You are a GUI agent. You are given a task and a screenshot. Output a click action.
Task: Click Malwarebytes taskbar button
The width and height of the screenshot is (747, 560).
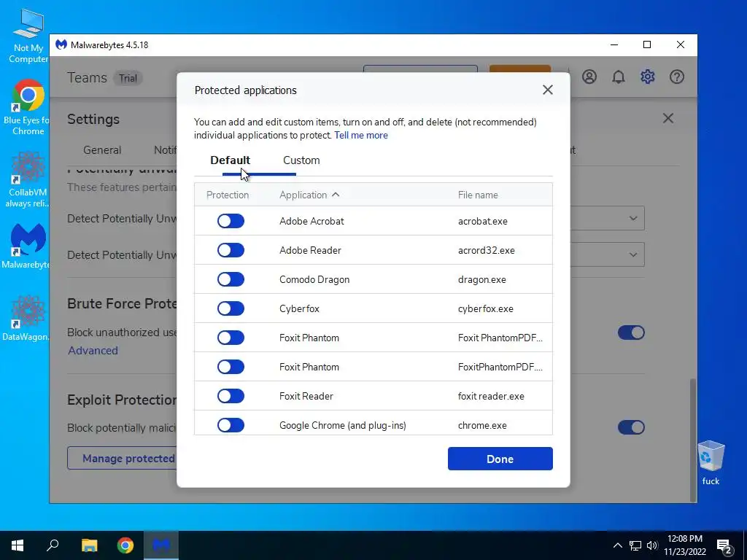pyautogui.click(x=161, y=545)
